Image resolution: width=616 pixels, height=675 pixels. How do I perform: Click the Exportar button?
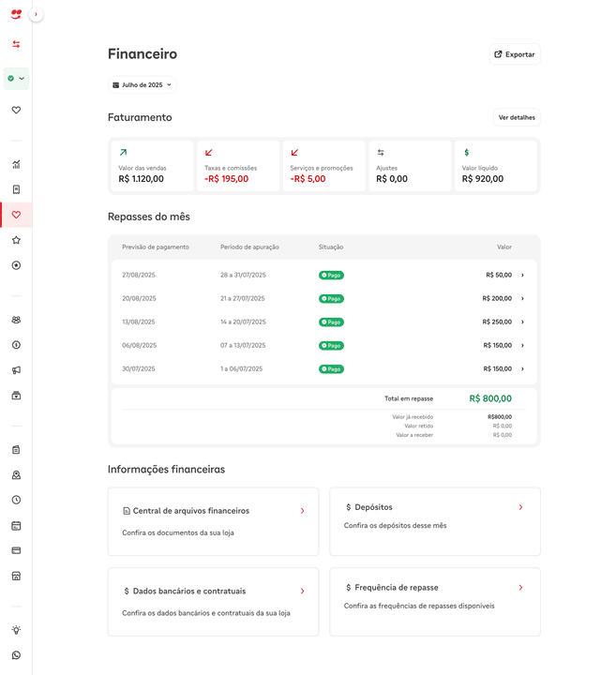515,54
